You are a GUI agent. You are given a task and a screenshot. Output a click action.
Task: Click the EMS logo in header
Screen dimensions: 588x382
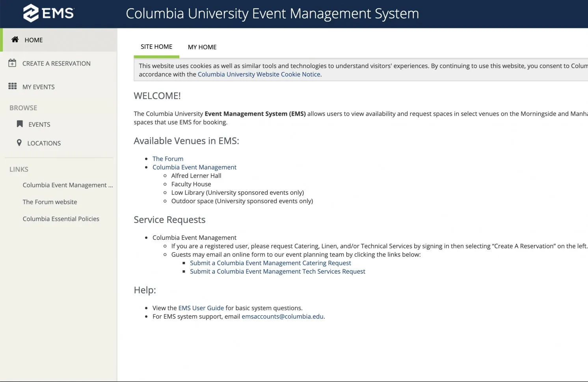click(x=49, y=13)
